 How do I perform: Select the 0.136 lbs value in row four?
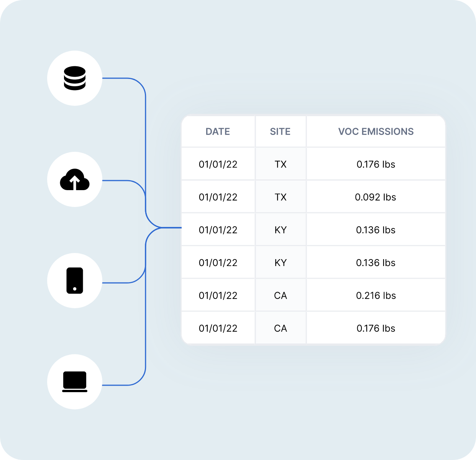tap(376, 262)
